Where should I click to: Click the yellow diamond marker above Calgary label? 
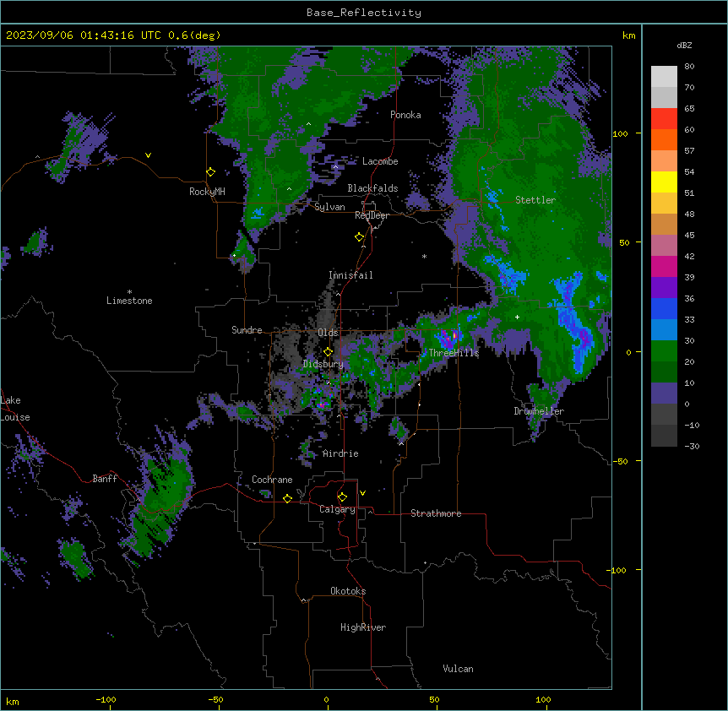(342, 497)
